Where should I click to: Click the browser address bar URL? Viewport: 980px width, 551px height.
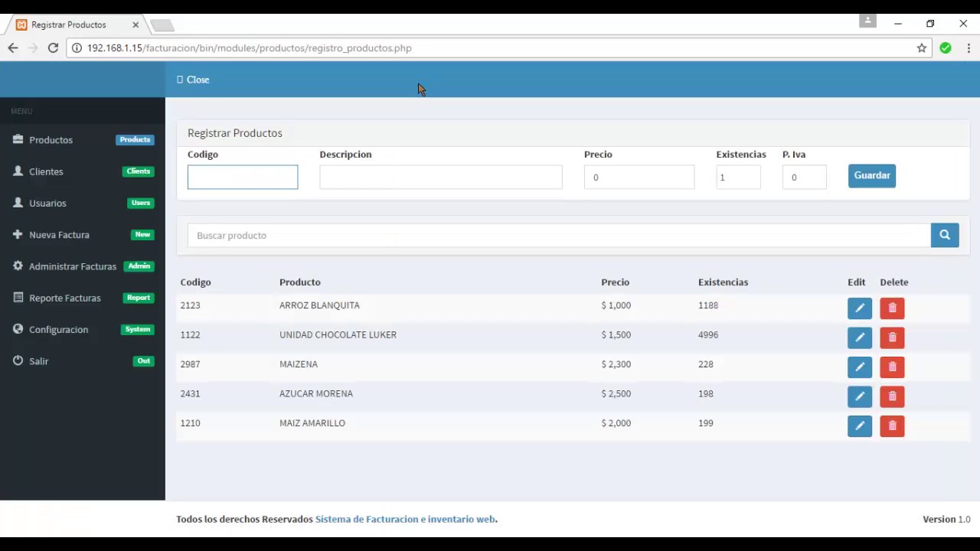click(249, 48)
